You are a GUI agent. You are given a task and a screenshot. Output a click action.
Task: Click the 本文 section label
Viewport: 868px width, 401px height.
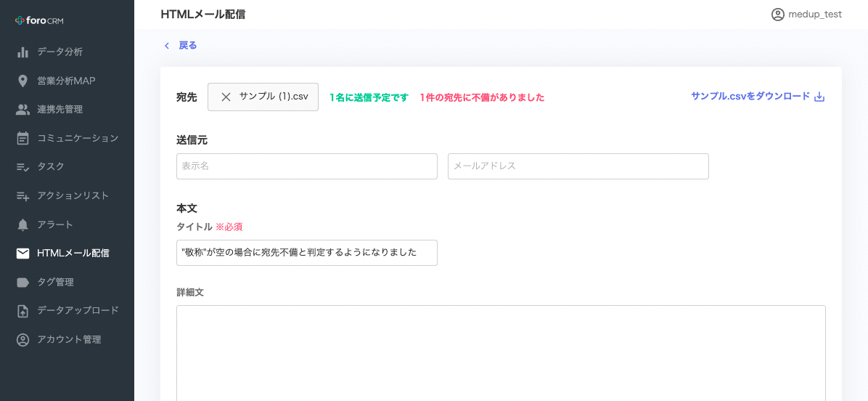pyautogui.click(x=187, y=208)
